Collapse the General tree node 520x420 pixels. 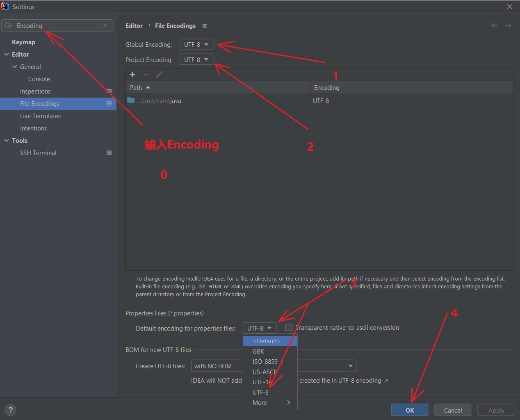(15, 66)
